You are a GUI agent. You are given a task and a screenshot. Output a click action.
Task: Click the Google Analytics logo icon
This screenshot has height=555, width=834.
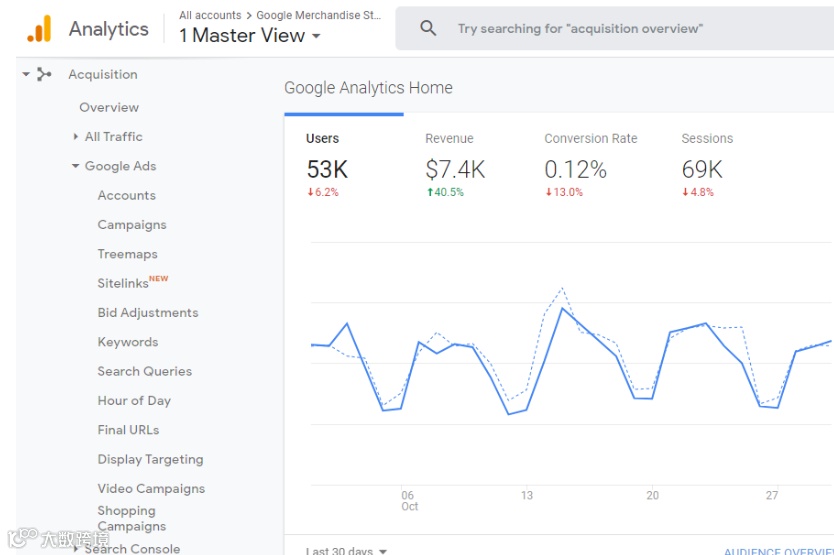tap(39, 29)
